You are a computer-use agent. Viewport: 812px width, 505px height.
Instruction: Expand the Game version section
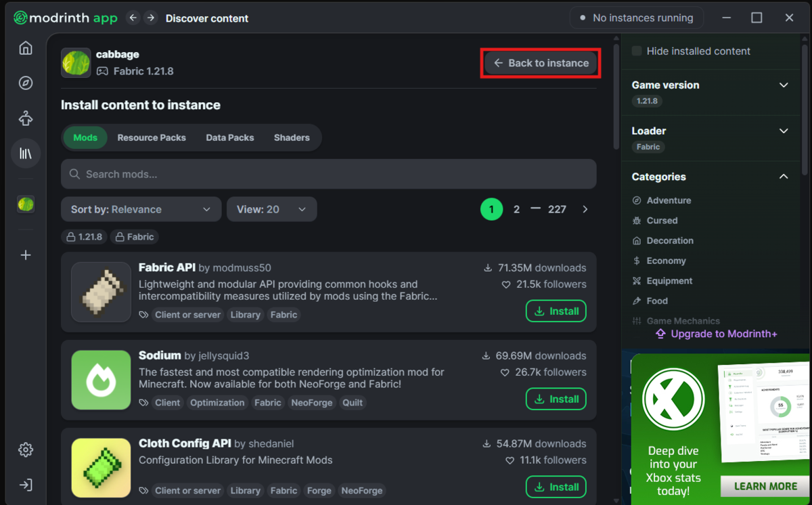click(710, 85)
